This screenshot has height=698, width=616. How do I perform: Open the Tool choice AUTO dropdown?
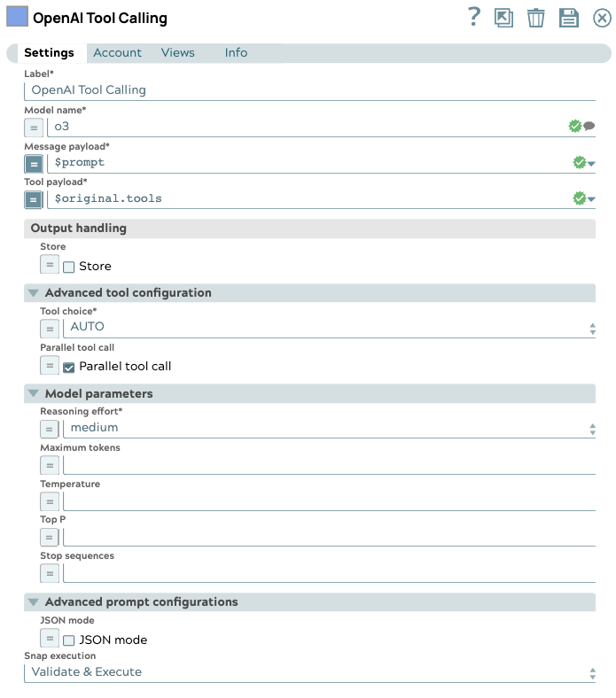pyautogui.click(x=328, y=328)
